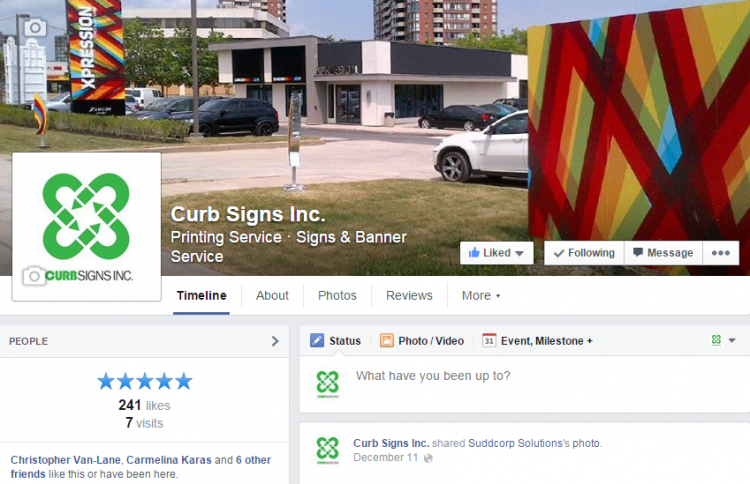Expand the PEOPLE section chevron
The width and height of the screenshot is (750, 484).
click(275, 341)
